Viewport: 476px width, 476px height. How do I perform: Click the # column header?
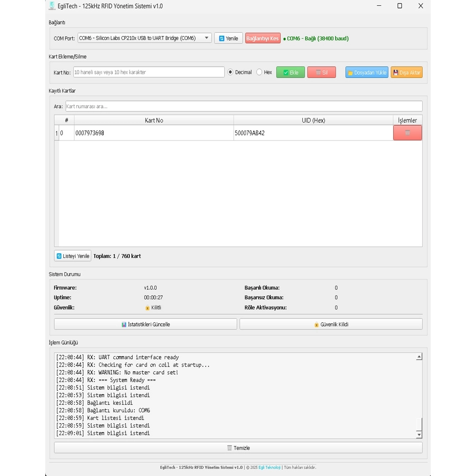(x=67, y=120)
